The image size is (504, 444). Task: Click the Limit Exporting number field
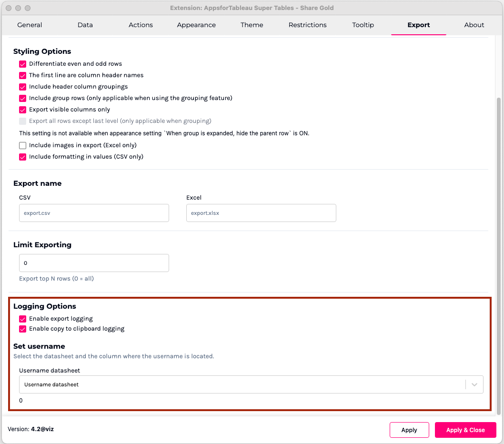[94, 263]
